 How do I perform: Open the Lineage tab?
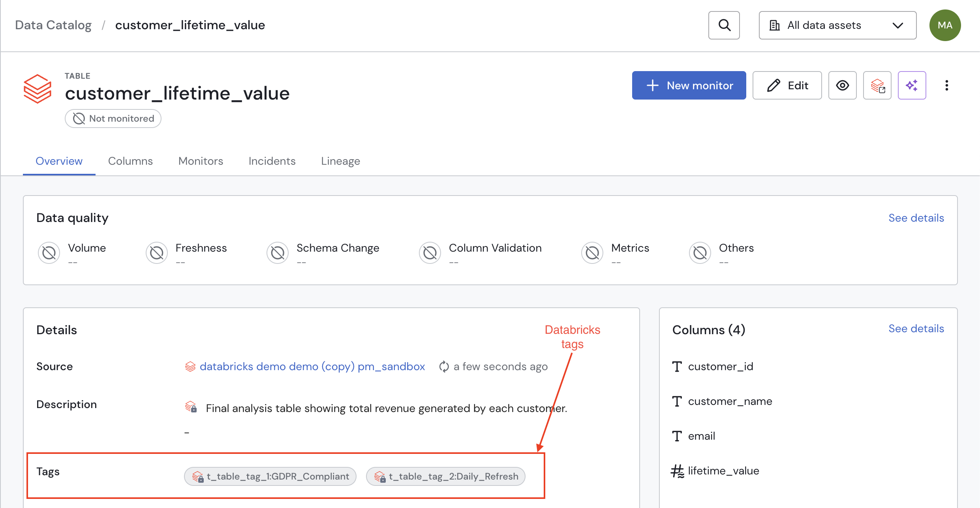pos(340,161)
